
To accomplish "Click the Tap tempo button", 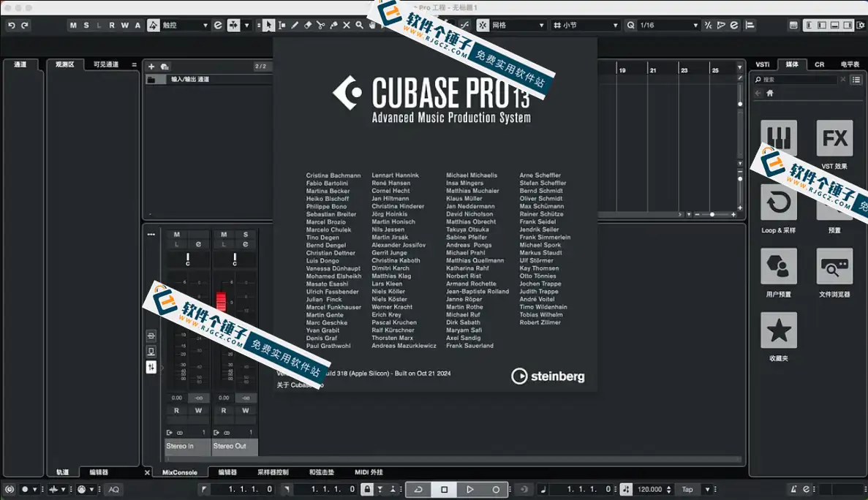I will click(x=687, y=489).
